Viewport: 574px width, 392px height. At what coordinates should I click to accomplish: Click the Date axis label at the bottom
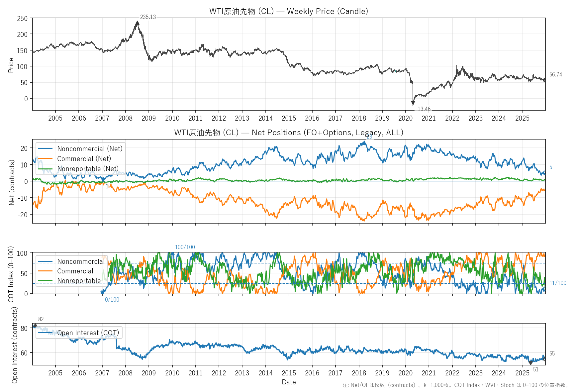tap(289, 382)
